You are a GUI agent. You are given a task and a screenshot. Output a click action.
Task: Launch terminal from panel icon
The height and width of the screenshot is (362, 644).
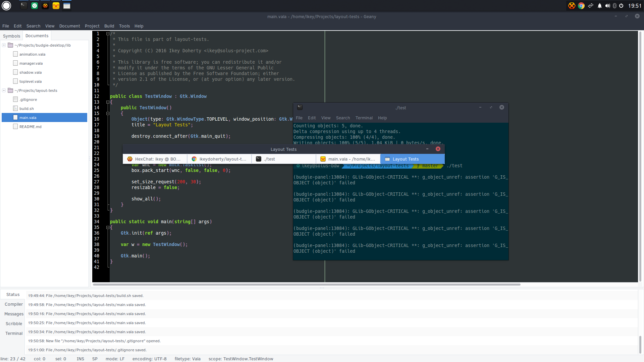pos(23,6)
